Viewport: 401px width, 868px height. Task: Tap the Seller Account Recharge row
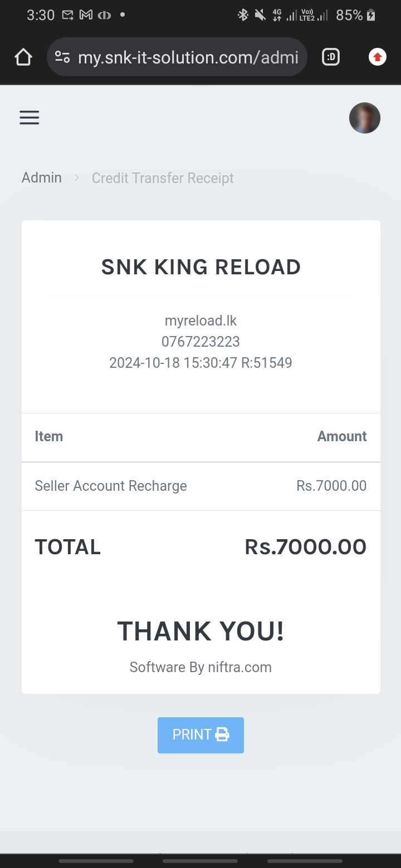click(111, 486)
